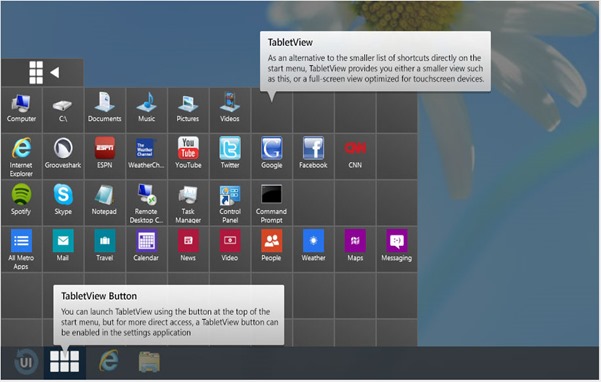This screenshot has height=382, width=601.
Task: Open the ESPN tile
Action: (105, 156)
